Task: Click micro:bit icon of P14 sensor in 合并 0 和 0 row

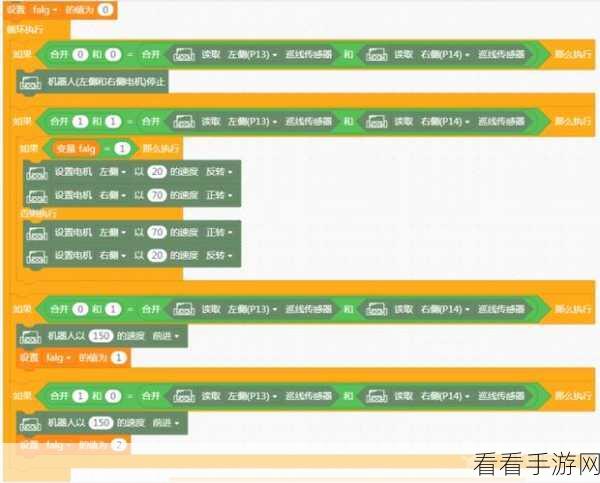Action: click(377, 55)
